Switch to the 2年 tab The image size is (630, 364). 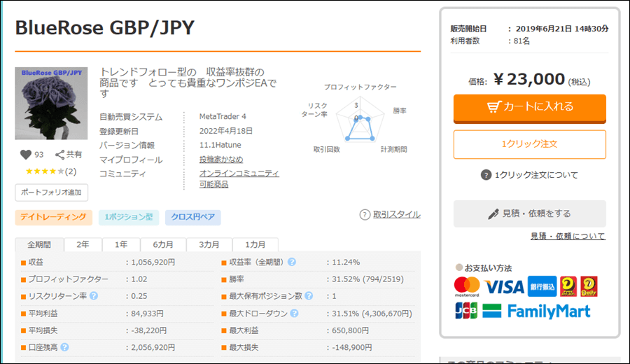(x=83, y=245)
